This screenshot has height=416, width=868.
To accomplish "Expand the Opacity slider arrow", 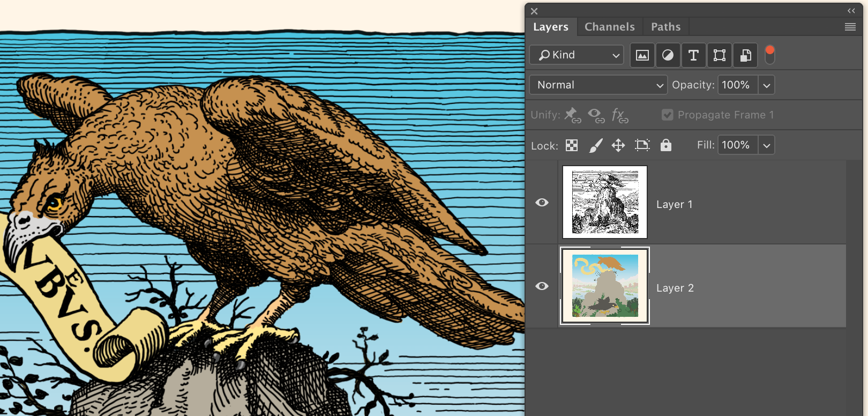I will (x=767, y=85).
